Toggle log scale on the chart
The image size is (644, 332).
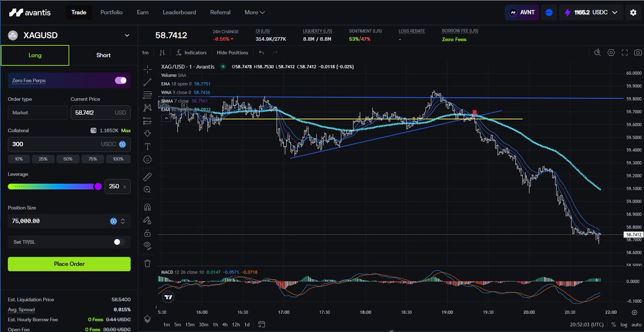click(x=624, y=324)
